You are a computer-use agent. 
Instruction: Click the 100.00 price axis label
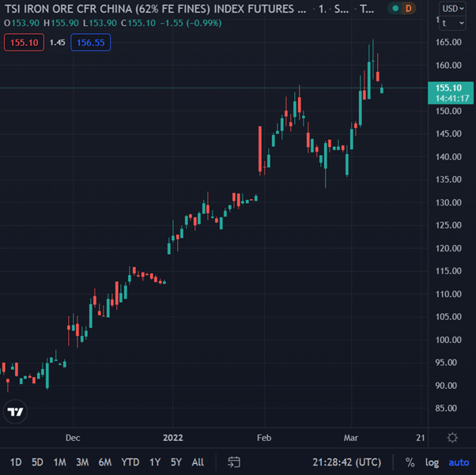[448, 340]
